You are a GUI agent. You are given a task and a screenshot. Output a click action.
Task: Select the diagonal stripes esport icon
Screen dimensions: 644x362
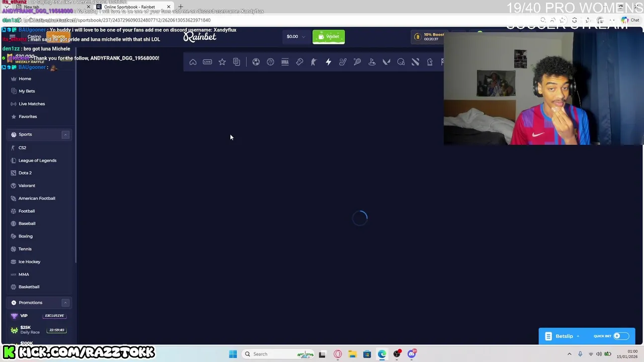[x=416, y=62]
